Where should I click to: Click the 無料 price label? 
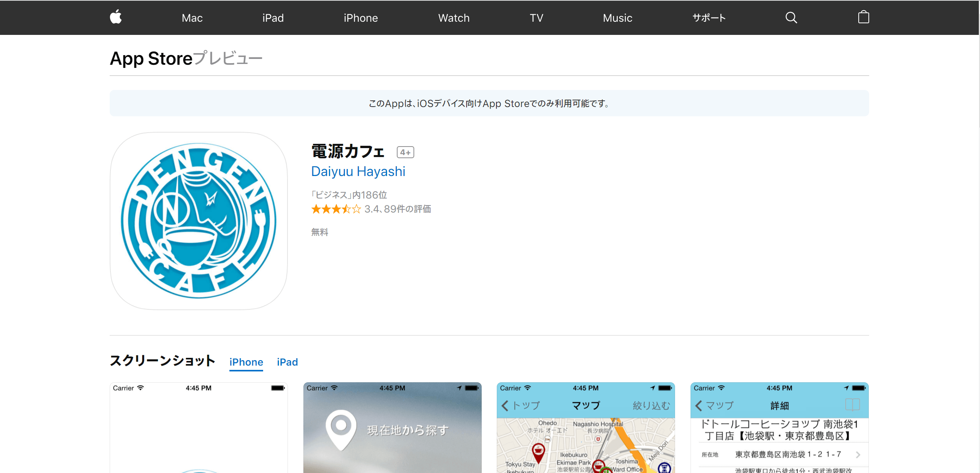[x=320, y=232]
